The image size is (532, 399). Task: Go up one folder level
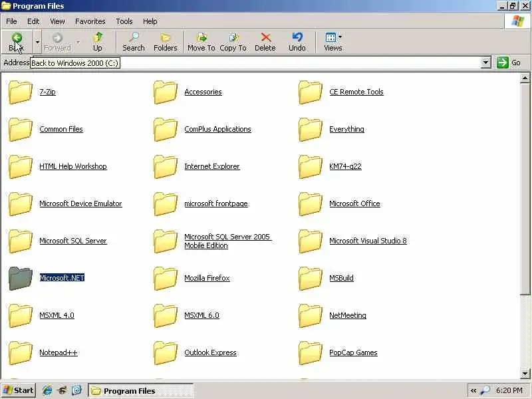[98, 42]
